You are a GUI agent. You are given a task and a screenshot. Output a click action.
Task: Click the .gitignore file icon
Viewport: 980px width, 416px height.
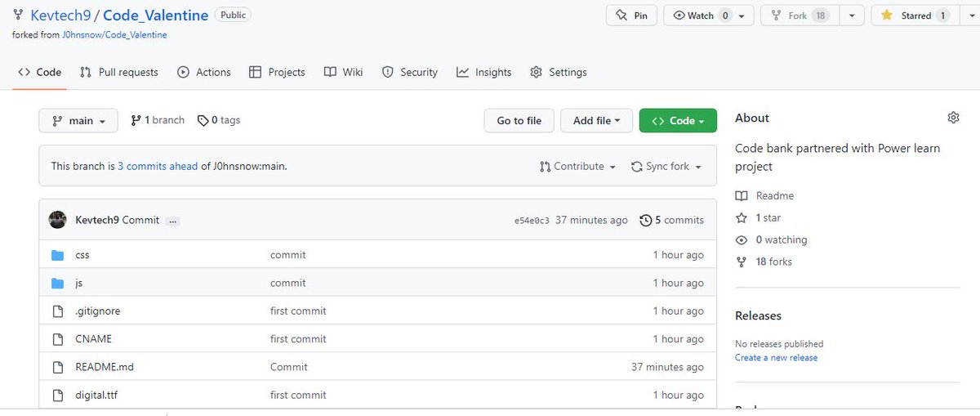pyautogui.click(x=57, y=311)
